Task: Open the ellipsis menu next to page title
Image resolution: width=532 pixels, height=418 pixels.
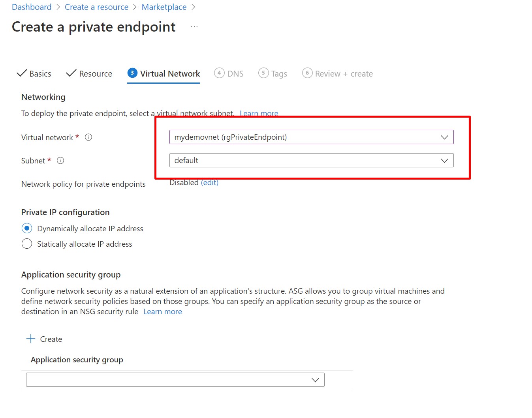Action: [x=194, y=27]
